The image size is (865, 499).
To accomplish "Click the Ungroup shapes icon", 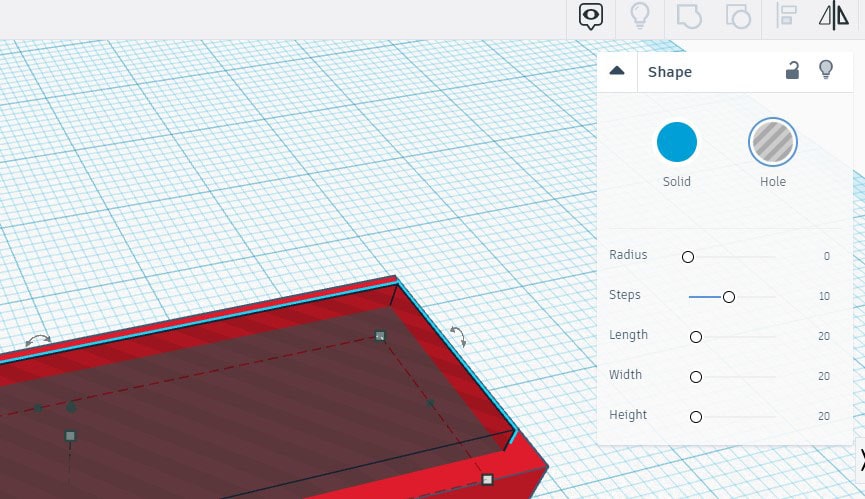I will (737, 16).
